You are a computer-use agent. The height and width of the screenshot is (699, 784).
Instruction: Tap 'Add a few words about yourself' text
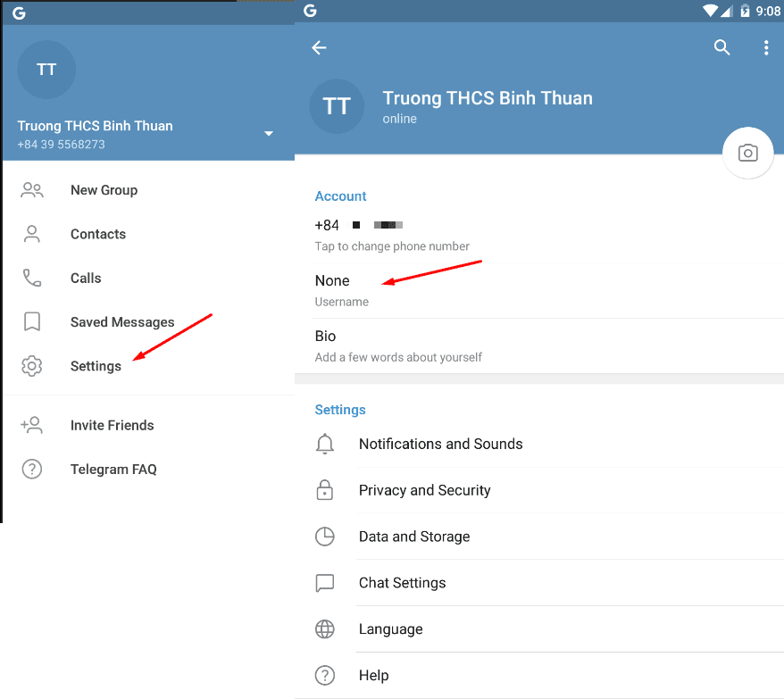tap(398, 357)
